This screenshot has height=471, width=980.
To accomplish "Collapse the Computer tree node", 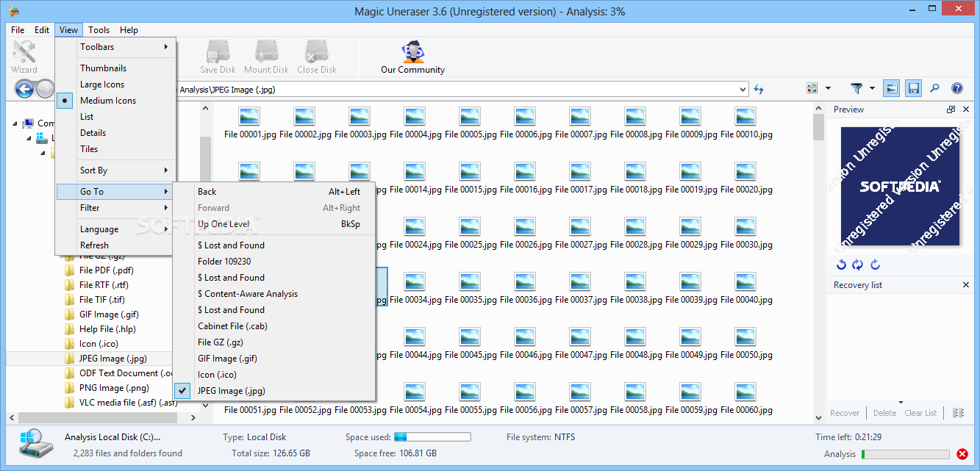I will tap(15, 123).
